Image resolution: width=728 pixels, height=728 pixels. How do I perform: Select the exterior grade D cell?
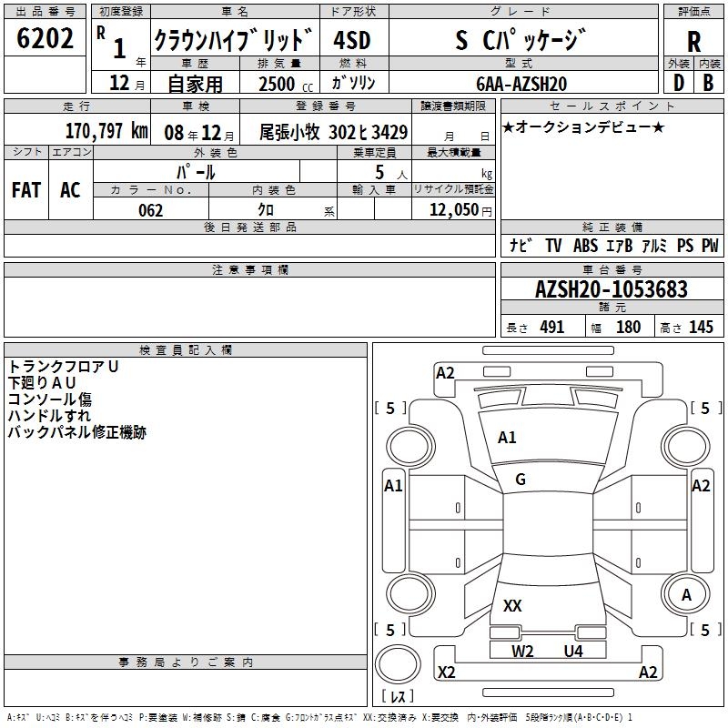678,83
